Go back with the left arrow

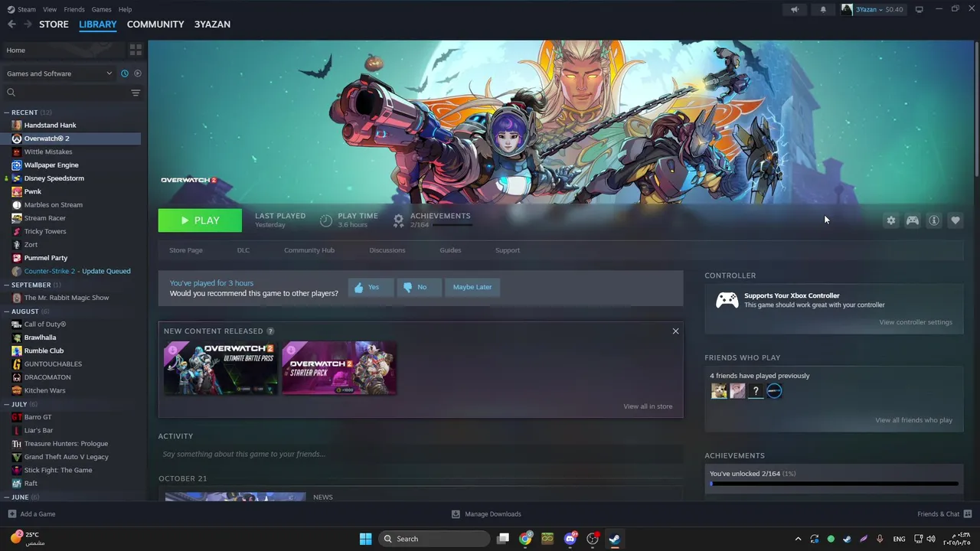pyautogui.click(x=11, y=24)
